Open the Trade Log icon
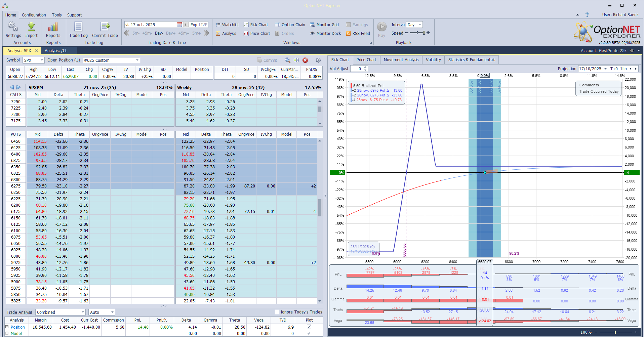This screenshot has width=644, height=337. click(x=78, y=27)
